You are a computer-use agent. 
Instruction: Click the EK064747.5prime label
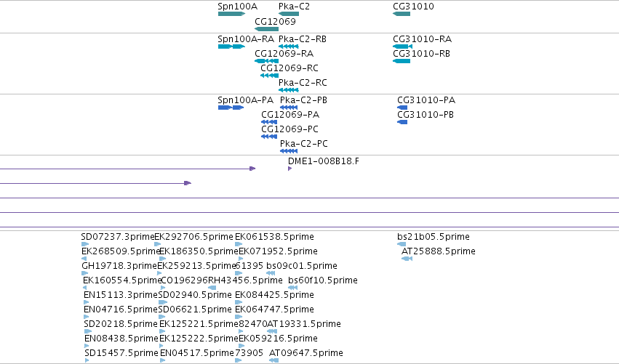pos(275,310)
